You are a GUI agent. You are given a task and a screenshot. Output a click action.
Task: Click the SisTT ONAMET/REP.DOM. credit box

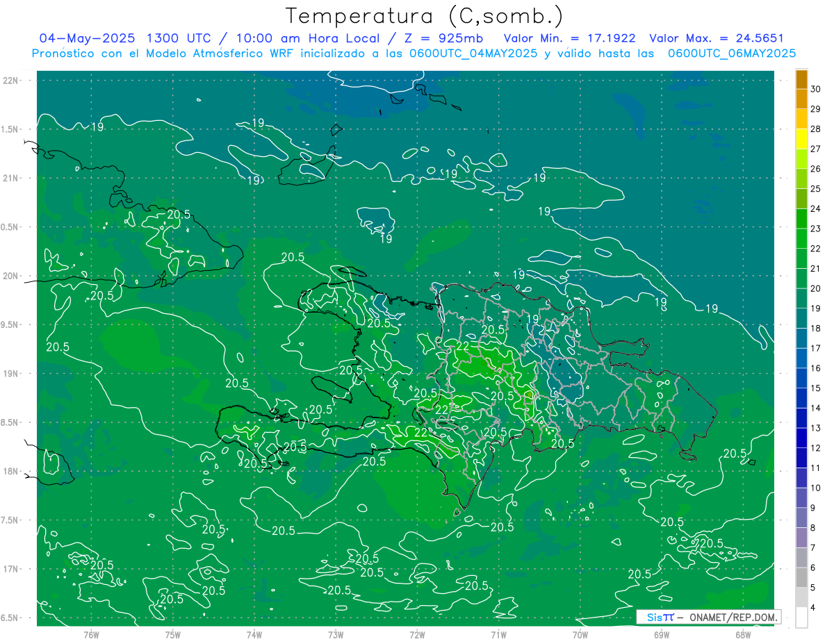pos(708,617)
